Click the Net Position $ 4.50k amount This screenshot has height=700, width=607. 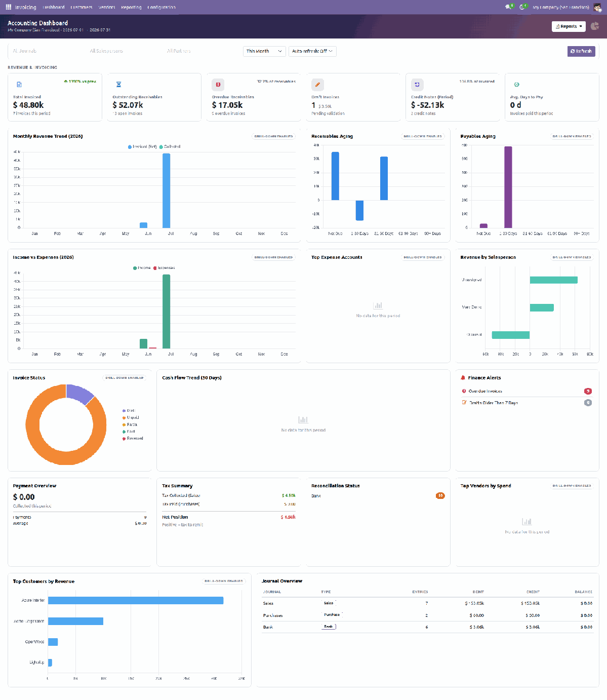pyautogui.click(x=288, y=517)
